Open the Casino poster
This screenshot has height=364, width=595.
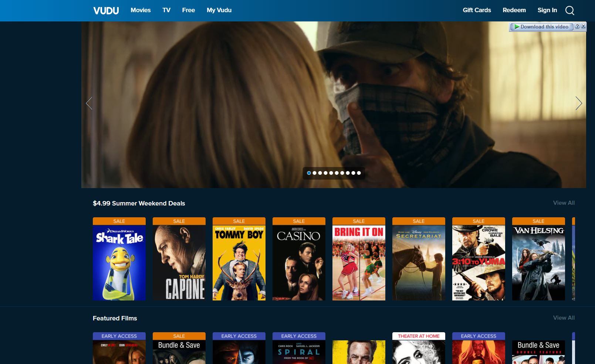pyautogui.click(x=299, y=259)
